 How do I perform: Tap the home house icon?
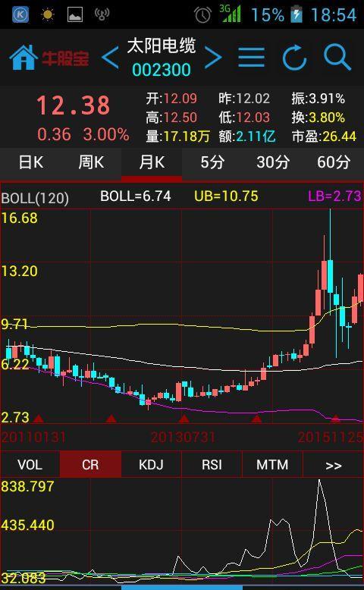[24, 57]
